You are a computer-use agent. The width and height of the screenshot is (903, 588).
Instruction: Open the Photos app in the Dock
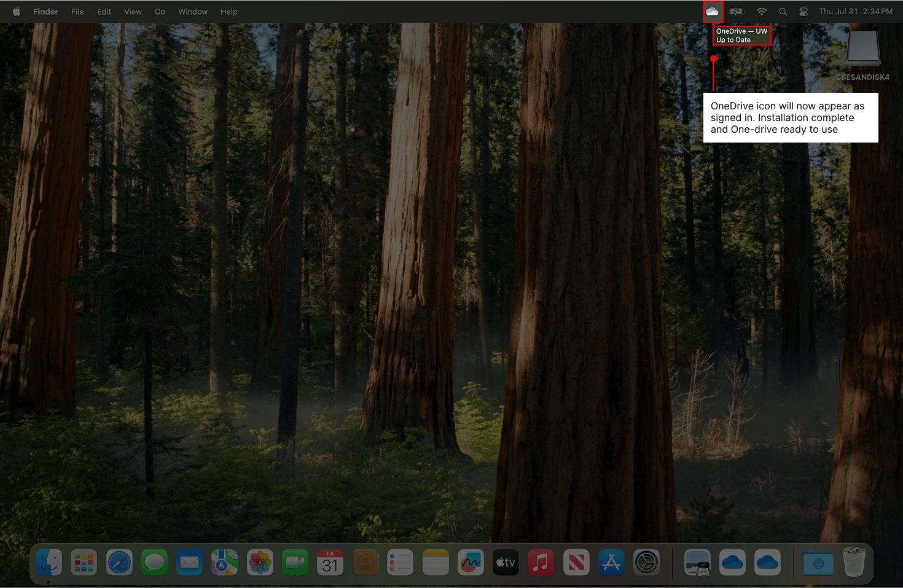click(260, 562)
